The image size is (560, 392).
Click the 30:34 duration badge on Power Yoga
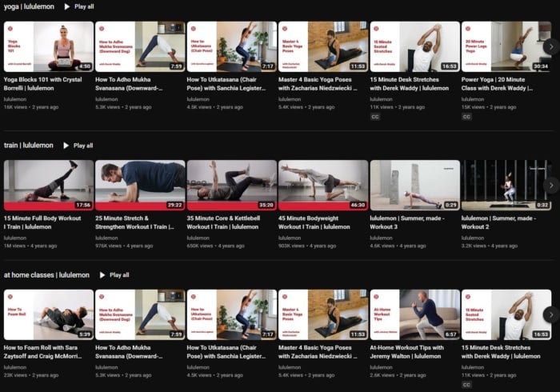pyautogui.click(x=540, y=66)
